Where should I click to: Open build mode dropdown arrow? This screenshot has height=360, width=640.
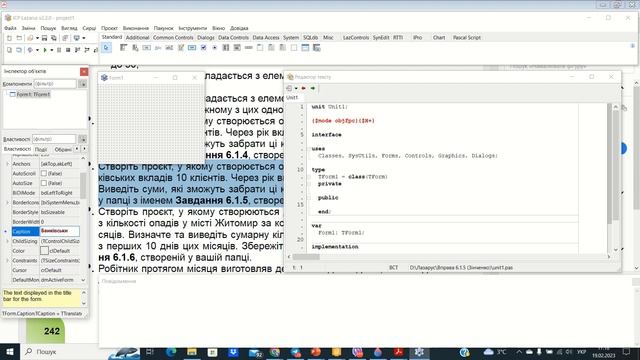coord(37,50)
